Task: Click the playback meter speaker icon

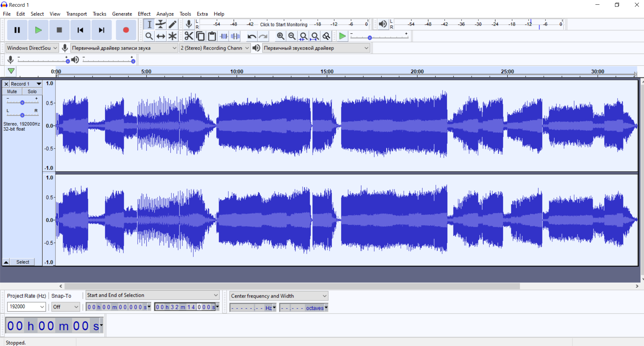Action: pyautogui.click(x=383, y=24)
